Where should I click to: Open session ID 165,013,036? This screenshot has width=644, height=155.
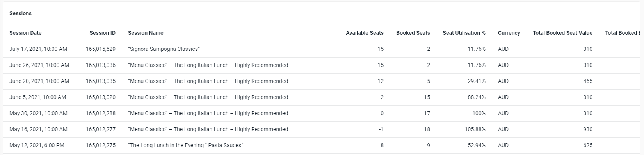[x=101, y=65]
